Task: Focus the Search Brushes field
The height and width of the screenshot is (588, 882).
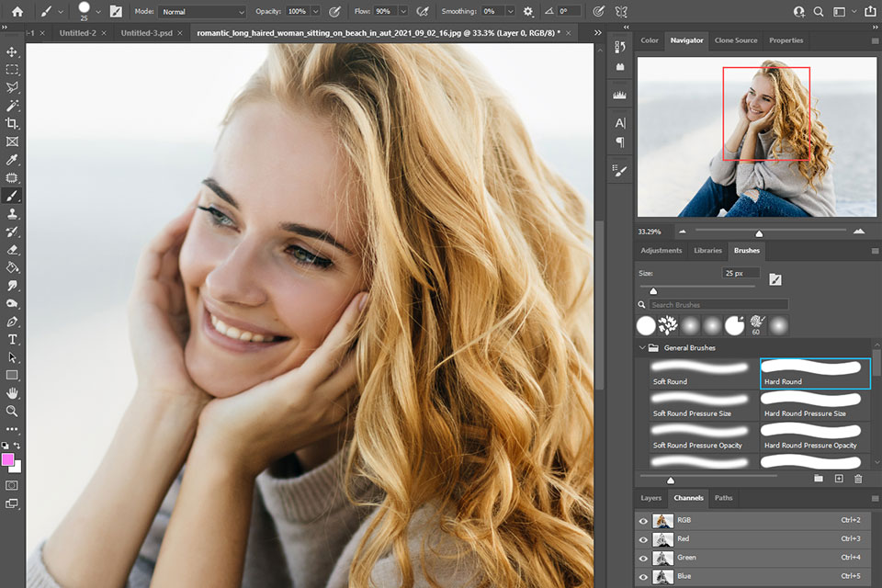Action: click(718, 304)
